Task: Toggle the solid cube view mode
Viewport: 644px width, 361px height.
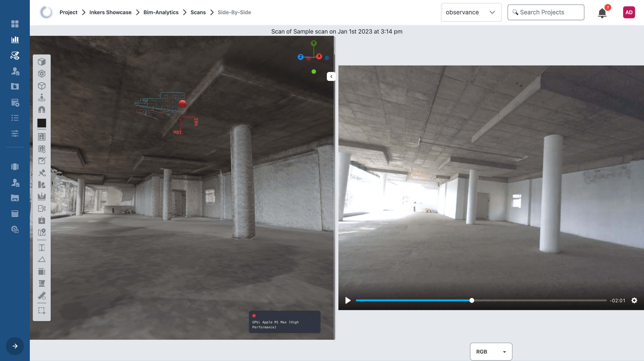Action: pos(42,62)
